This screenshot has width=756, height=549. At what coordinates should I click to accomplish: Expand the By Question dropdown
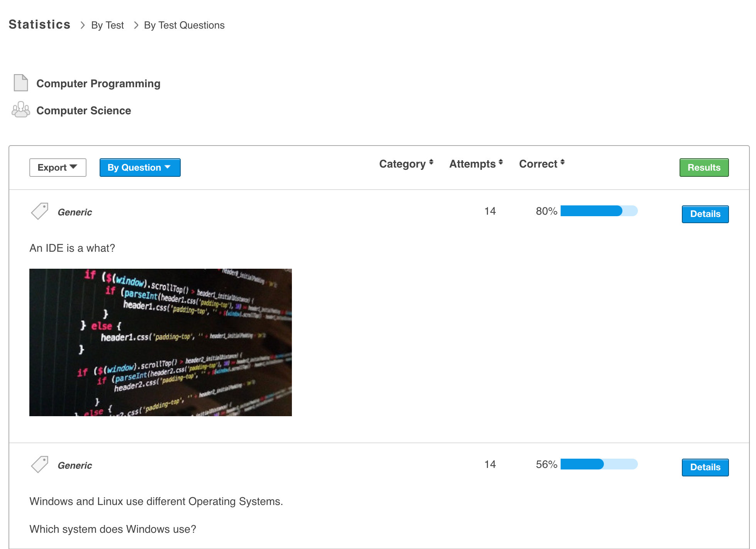[x=140, y=168]
